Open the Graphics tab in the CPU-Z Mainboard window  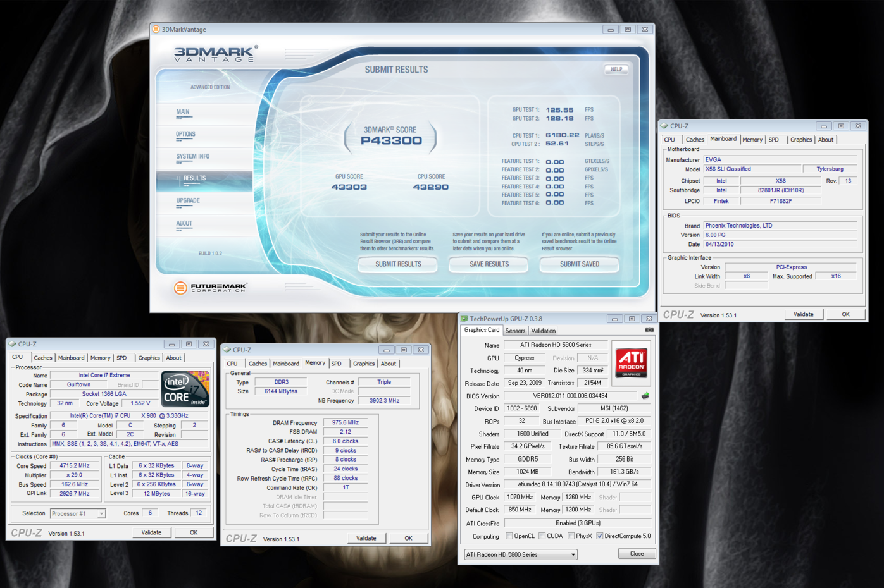coord(801,140)
